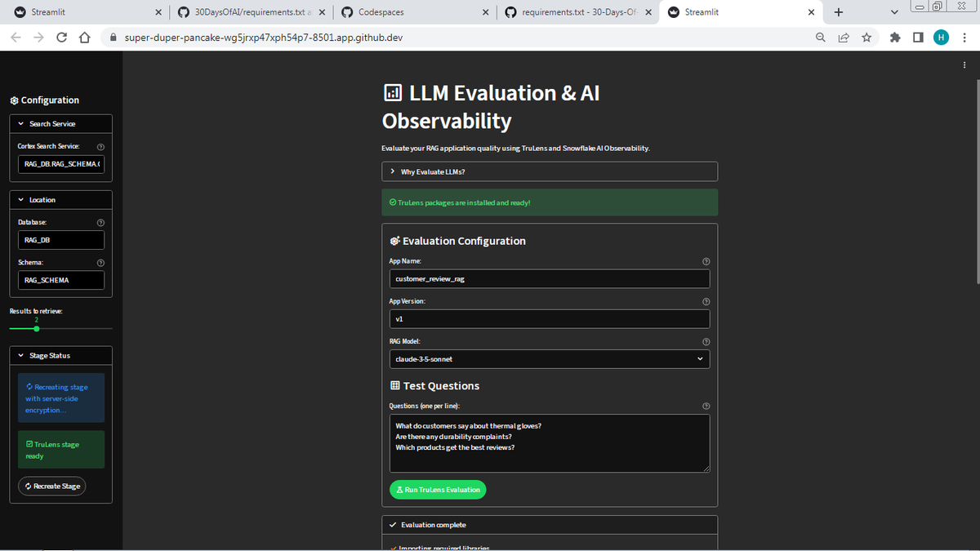The width and height of the screenshot is (980, 551).
Task: Click the lock icon in address bar
Action: [x=114, y=38]
